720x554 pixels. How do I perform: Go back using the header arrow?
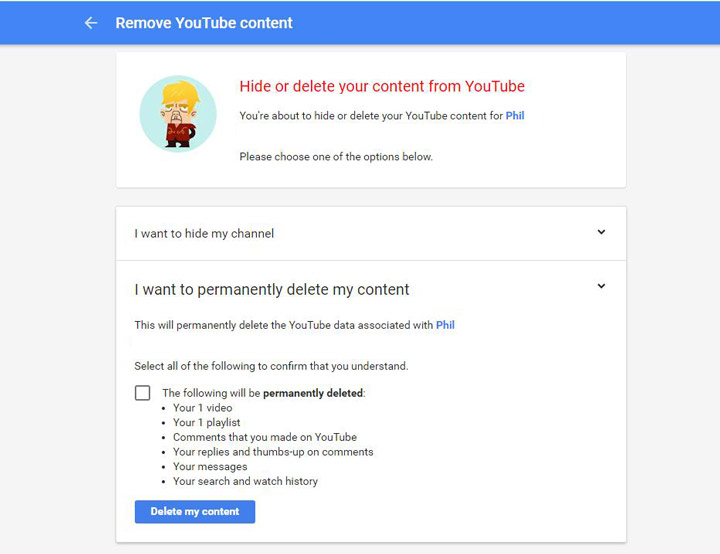[x=91, y=23]
